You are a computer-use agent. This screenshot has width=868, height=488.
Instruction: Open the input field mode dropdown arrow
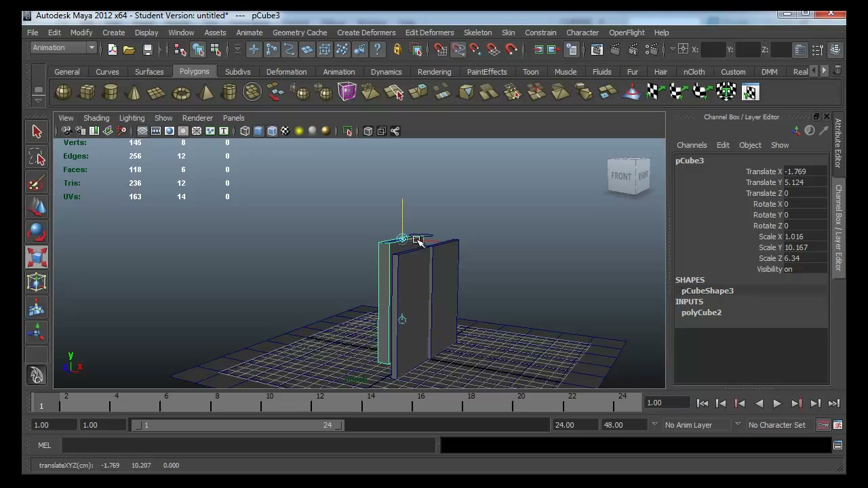tap(673, 49)
